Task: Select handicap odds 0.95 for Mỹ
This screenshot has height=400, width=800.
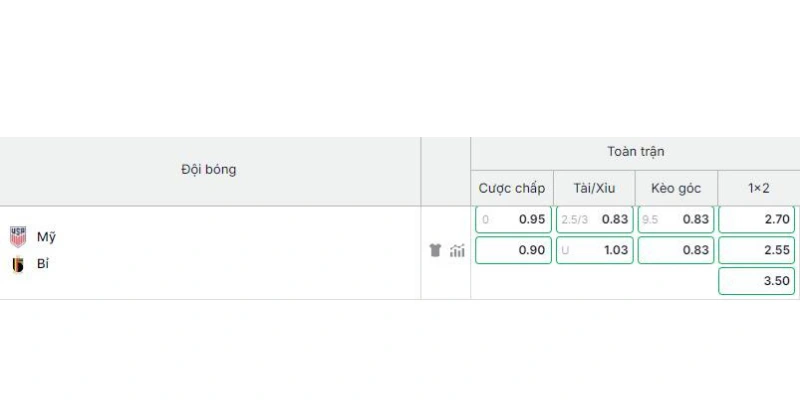Action: 513,219
